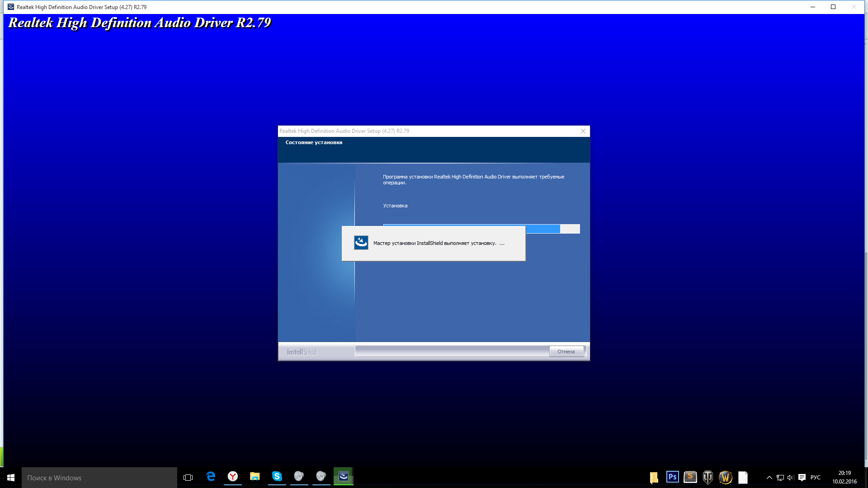Open Photoshop from the taskbar
The width and height of the screenshot is (868, 488).
[673, 477]
